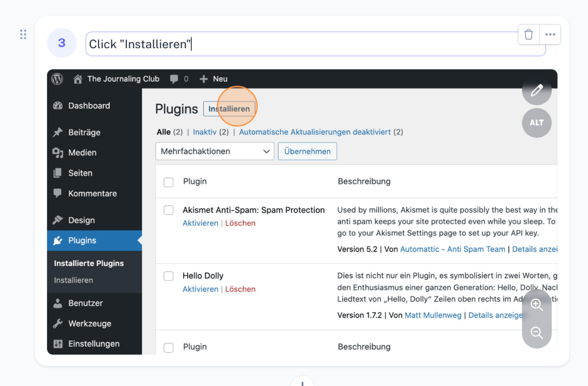The image size is (588, 386).
Task: Select Medien in the sidebar
Action: [x=82, y=153]
